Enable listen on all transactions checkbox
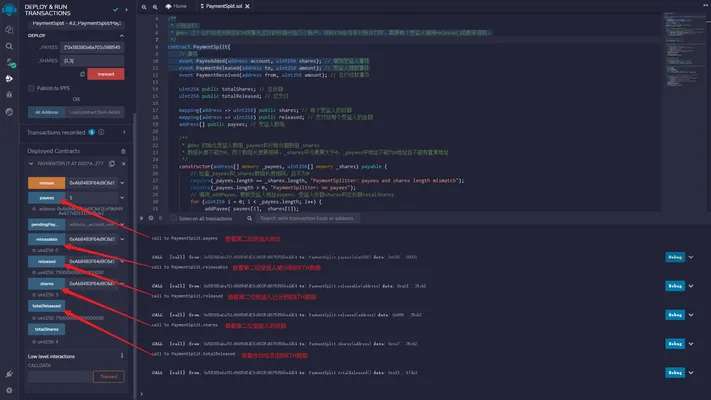Screen dimensions: 711x400 click(x=174, y=218)
